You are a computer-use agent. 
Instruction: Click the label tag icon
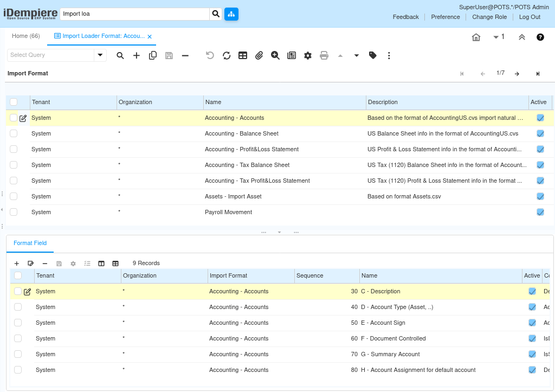tap(373, 55)
